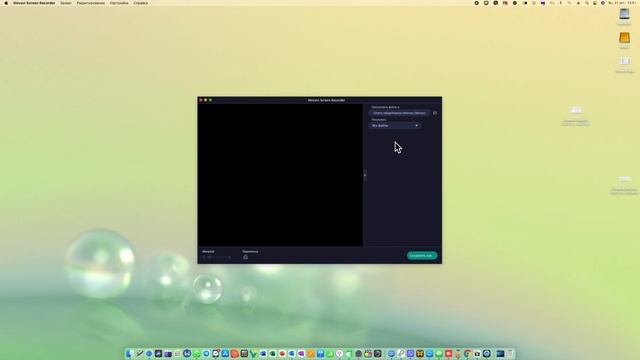Launch WhatsApp from the Dock
The height and width of the screenshot is (360, 640).
(196, 353)
